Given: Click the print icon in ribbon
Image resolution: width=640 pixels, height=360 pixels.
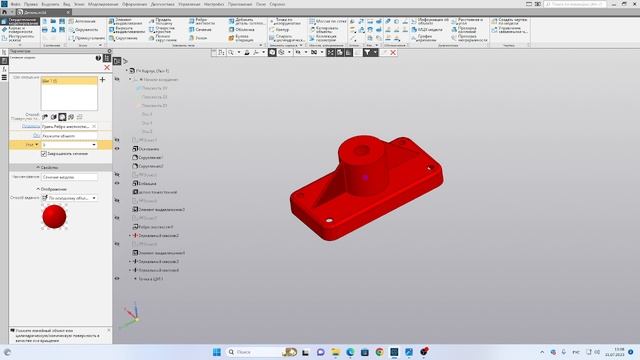Looking at the screenshot, I should pyautogui.click(x=44, y=30).
